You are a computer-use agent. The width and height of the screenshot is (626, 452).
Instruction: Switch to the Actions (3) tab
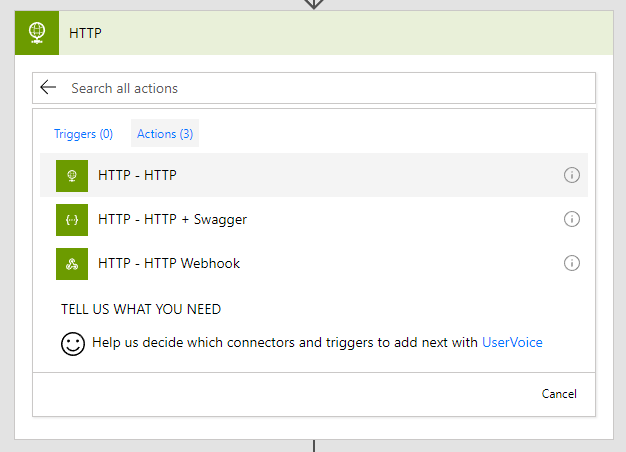pyautogui.click(x=165, y=134)
